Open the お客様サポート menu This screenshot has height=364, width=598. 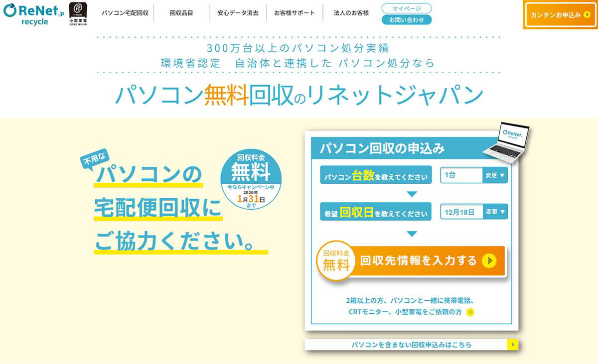[x=295, y=13]
